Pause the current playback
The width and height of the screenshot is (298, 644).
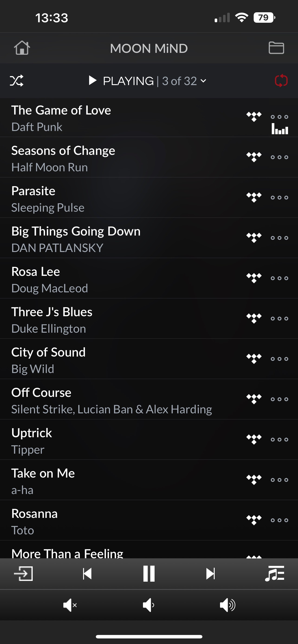(149, 574)
